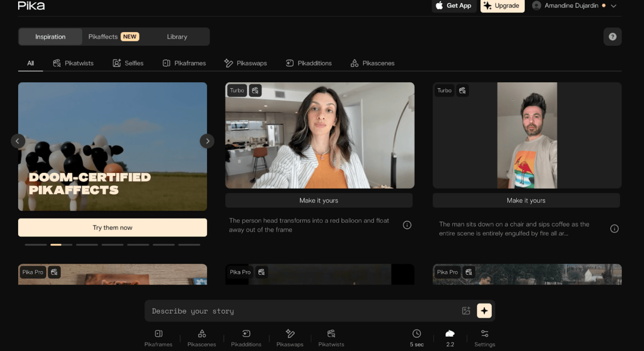Expand the Amandine Dujardin account menu chevron
The height and width of the screenshot is (351, 644).
(613, 6)
